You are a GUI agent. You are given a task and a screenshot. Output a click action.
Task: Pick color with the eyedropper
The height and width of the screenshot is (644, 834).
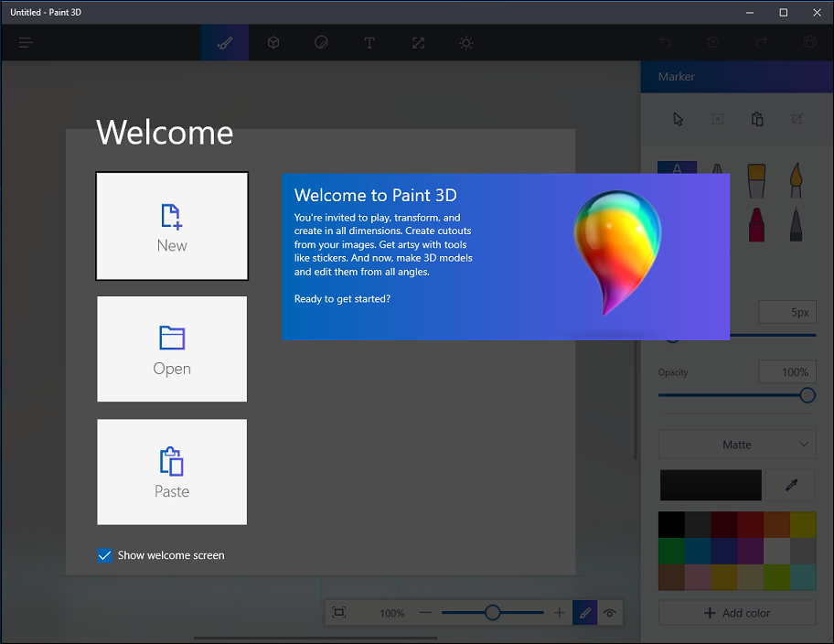point(791,485)
